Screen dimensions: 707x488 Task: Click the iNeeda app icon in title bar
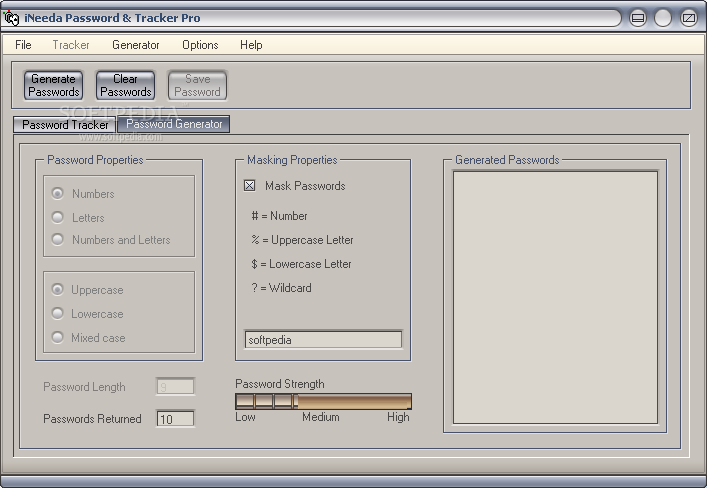[x=11, y=18]
